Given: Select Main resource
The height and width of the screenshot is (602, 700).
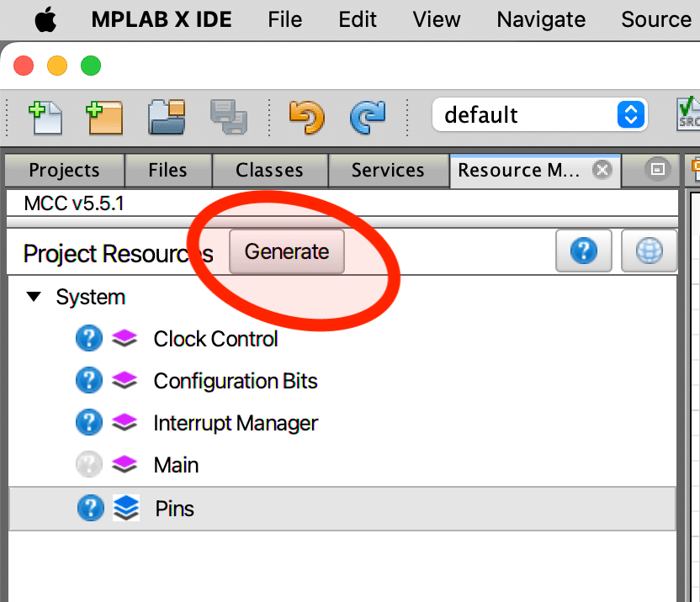Looking at the screenshot, I should 176,465.
